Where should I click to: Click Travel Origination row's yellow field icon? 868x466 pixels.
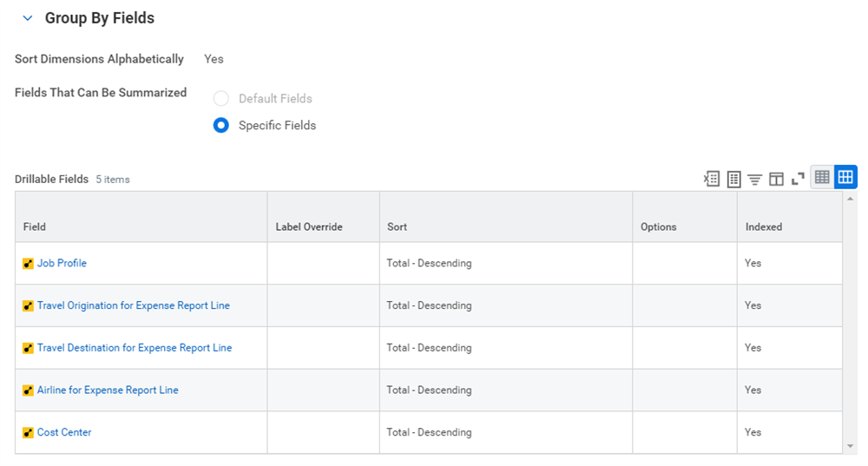28,306
